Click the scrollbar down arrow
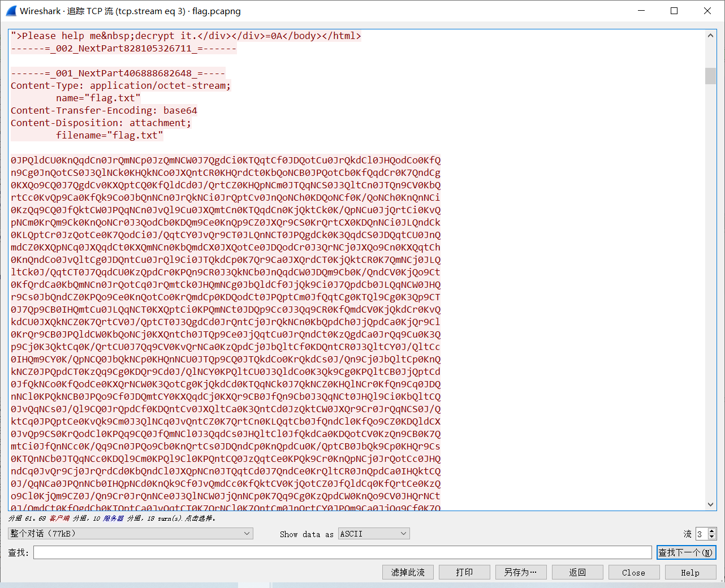The image size is (725, 588). pyautogui.click(x=710, y=505)
